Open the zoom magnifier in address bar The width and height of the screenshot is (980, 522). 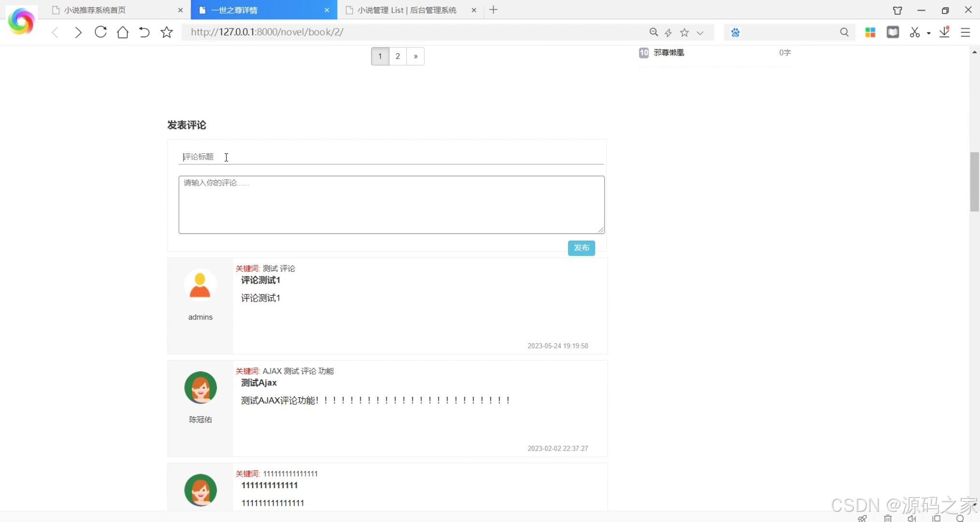653,32
